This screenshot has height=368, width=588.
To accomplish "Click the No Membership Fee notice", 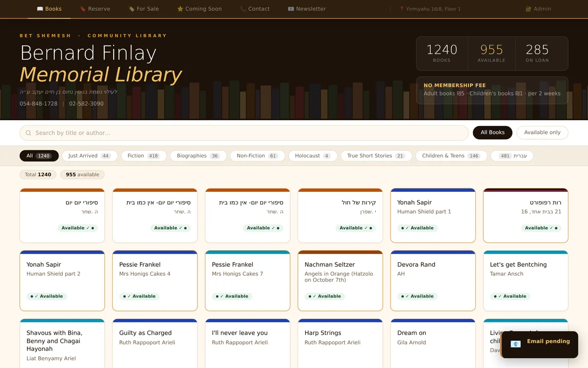I will pyautogui.click(x=492, y=90).
